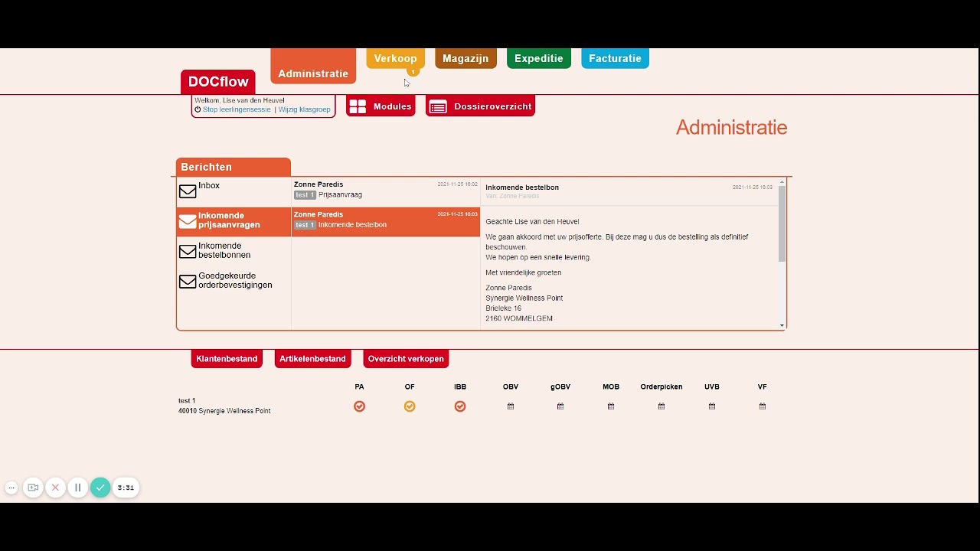
Task: Switch to the Administratie tab
Action: tap(313, 67)
